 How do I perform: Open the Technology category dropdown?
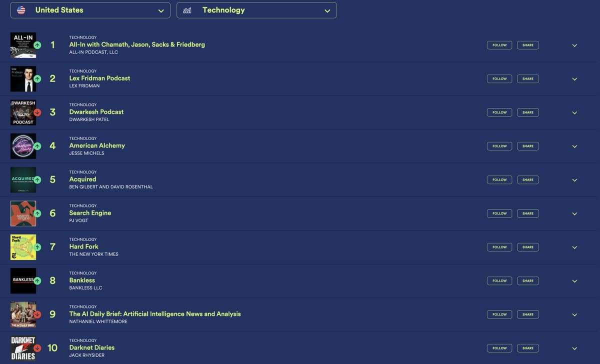(x=256, y=10)
